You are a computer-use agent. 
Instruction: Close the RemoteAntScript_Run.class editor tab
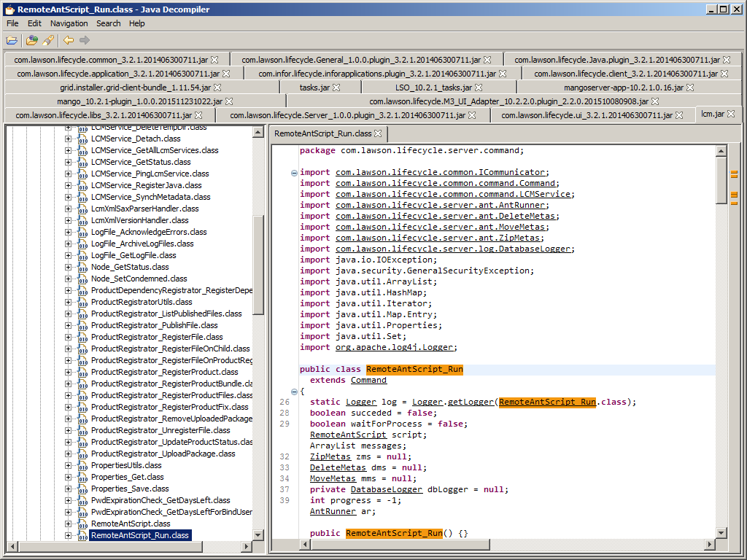[x=378, y=134]
